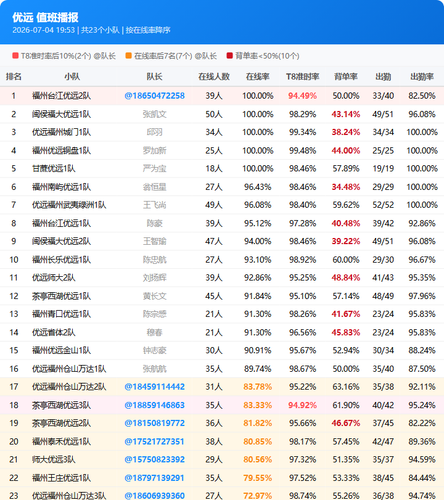Click the red T8准时率 legend swatch
The image size is (444, 500).
15,56
